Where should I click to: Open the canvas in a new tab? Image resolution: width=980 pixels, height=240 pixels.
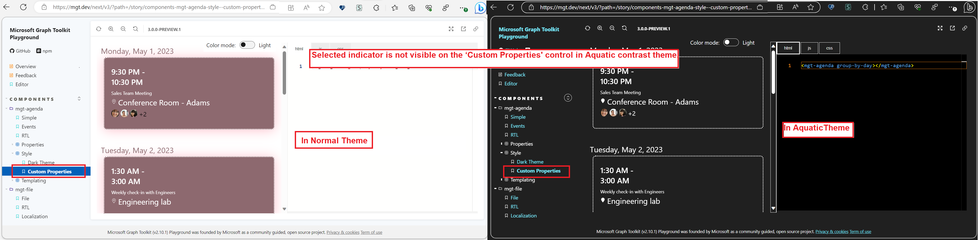click(x=463, y=28)
